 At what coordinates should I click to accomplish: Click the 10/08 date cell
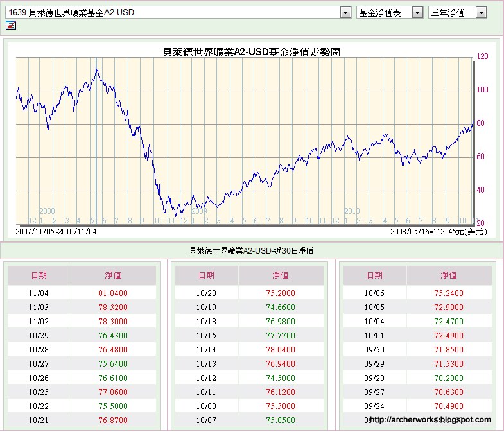pos(206,406)
